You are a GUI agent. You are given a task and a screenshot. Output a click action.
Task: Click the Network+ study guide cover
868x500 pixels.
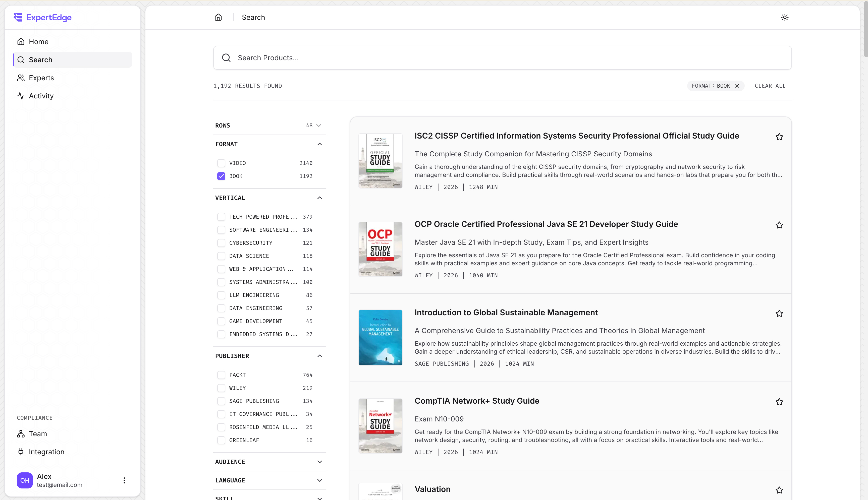click(x=380, y=426)
